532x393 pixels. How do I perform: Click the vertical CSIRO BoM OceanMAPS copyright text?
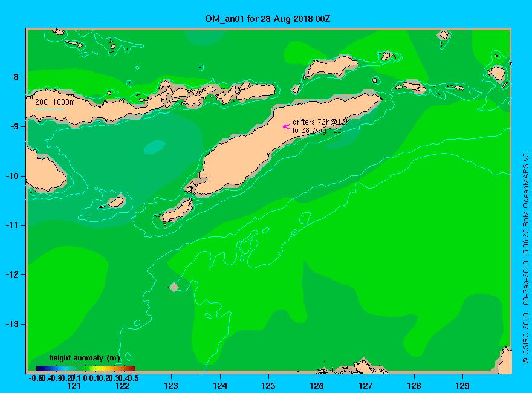click(525, 259)
